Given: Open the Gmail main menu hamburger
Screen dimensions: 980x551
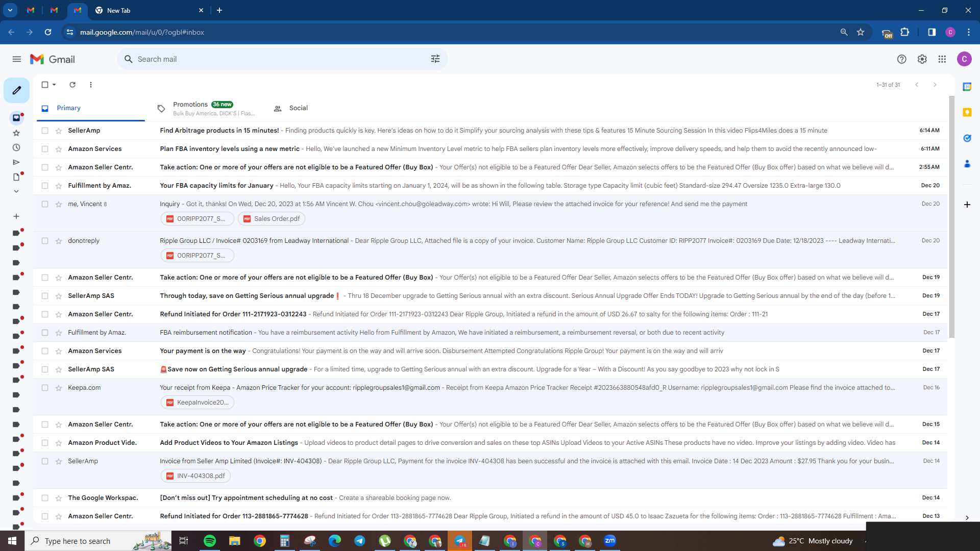Looking at the screenshot, I should click(17, 59).
